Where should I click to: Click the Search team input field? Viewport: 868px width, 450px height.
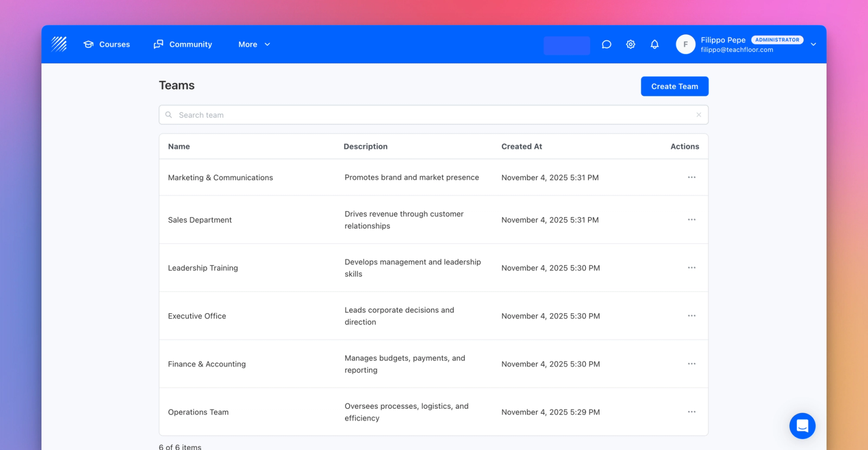point(433,115)
